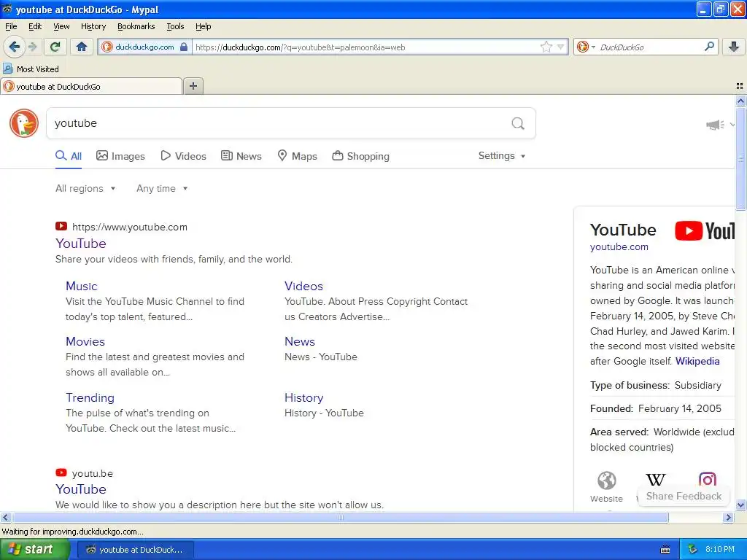Click the magnifier in browser search box
Viewport: 747px width, 560px height.
point(709,47)
